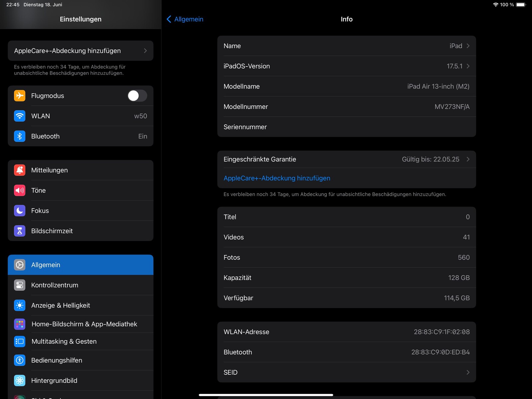
Task: Click the Name value iPad
Action: 456,46
